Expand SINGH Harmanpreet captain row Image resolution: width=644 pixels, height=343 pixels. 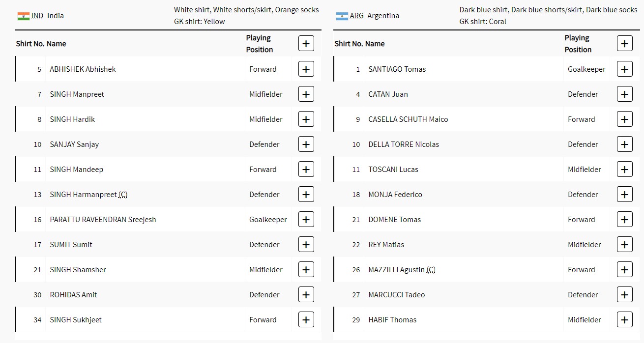point(306,195)
